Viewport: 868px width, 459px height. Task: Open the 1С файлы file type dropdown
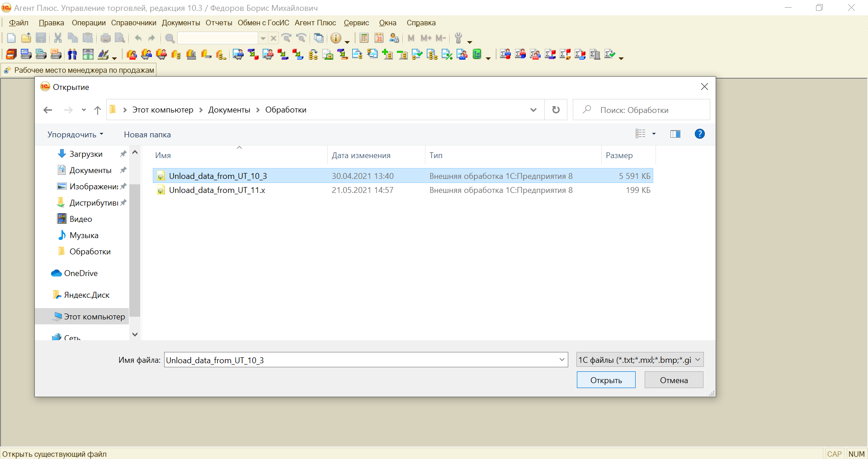click(x=640, y=360)
